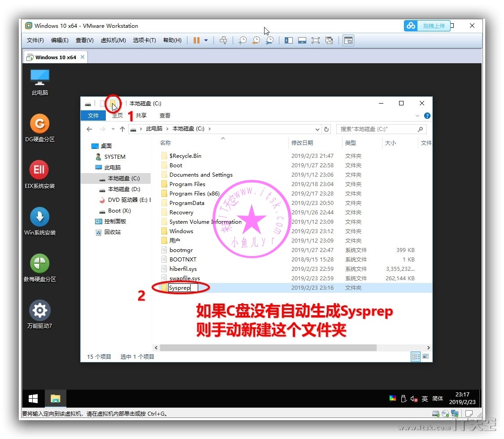This screenshot has width=504, height=439.
Task: Click the cloud drag-upload button 拖拽上传
Action: [x=427, y=26]
